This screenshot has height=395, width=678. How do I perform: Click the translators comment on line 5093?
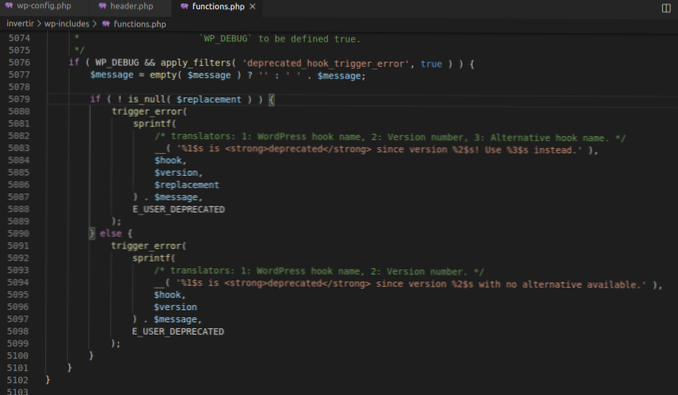tap(319, 271)
